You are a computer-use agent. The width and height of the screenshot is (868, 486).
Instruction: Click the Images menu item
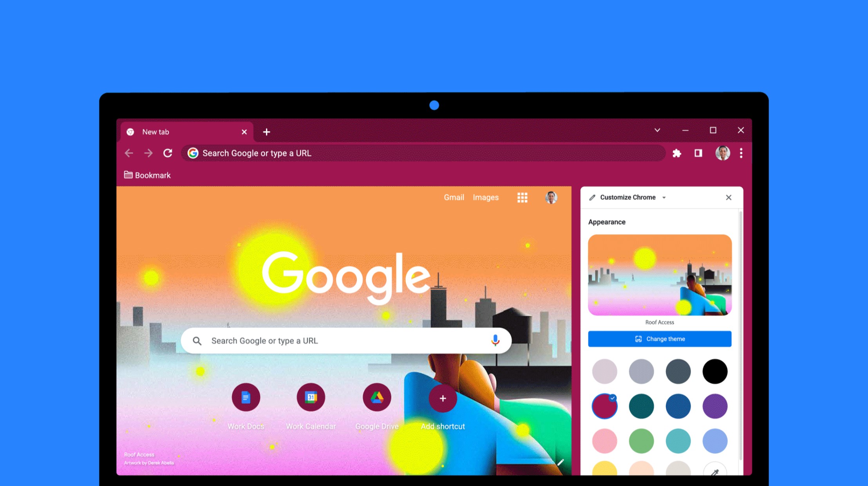point(486,197)
